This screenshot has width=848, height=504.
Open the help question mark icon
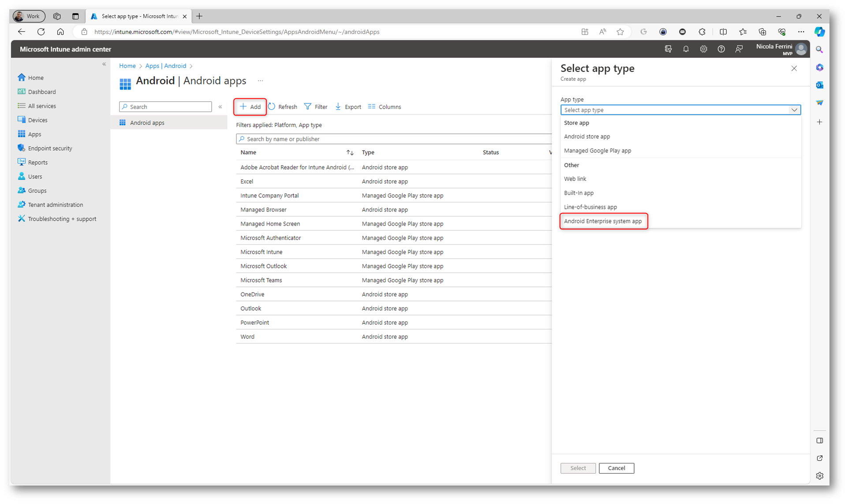tap(721, 49)
